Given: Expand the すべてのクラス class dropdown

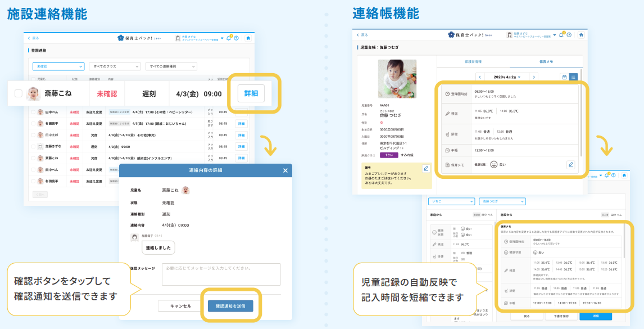Looking at the screenshot, I should point(114,66).
